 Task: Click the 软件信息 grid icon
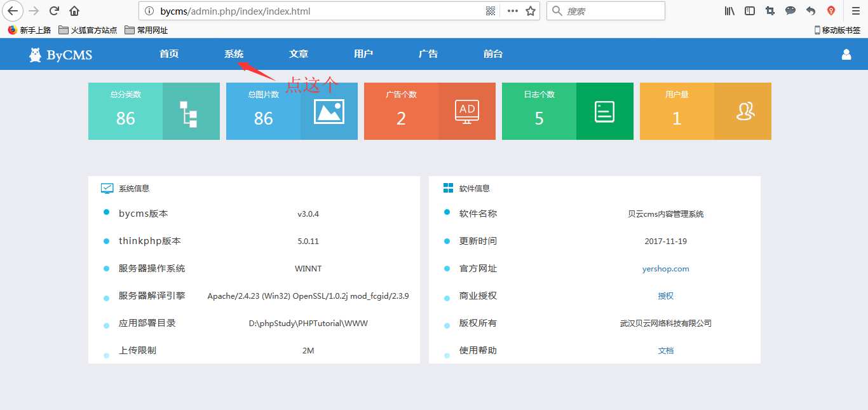tap(448, 188)
